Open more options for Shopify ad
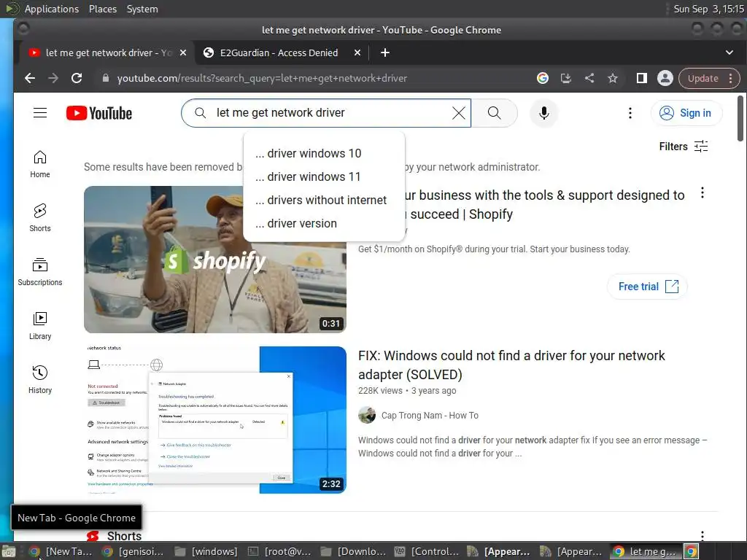 click(x=703, y=192)
